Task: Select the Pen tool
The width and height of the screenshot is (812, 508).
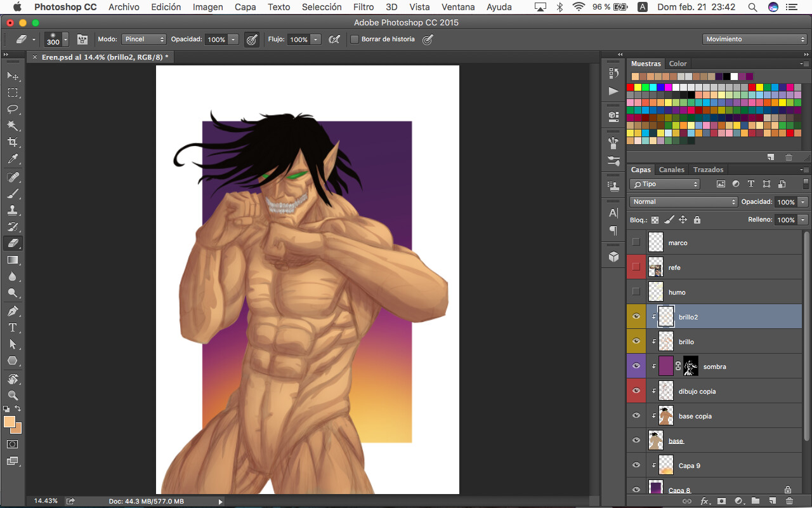Action: pos(13,311)
